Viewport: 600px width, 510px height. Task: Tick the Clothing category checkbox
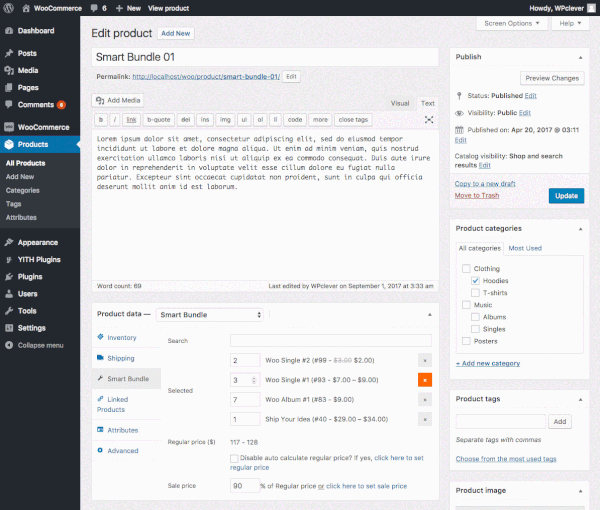(x=466, y=269)
